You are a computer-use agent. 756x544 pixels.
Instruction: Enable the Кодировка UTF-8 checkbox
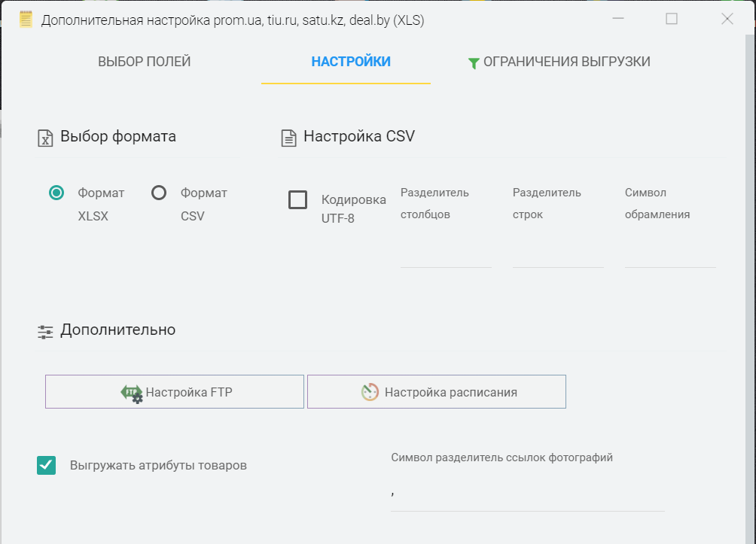298,200
